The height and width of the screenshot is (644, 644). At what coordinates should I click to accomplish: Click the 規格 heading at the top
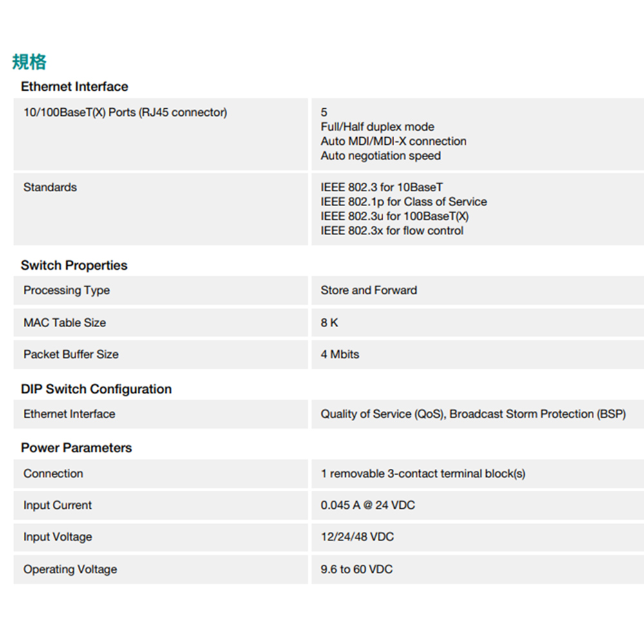point(29,62)
